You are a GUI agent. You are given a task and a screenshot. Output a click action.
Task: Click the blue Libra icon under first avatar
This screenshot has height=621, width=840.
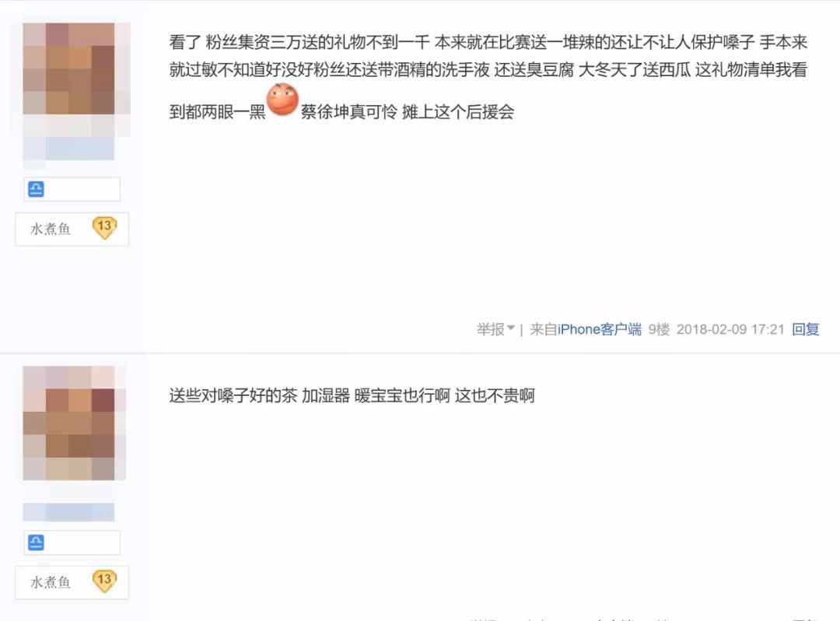36,189
